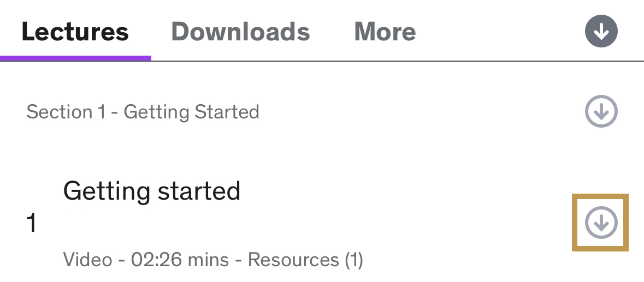Viewport: 644px width, 282px height.
Task: Select the More tab
Action: point(385,32)
